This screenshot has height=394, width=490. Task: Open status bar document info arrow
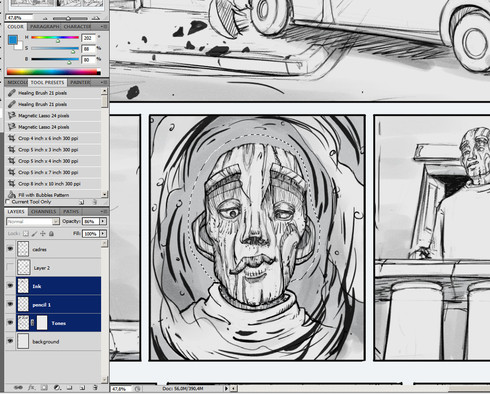[226, 389]
